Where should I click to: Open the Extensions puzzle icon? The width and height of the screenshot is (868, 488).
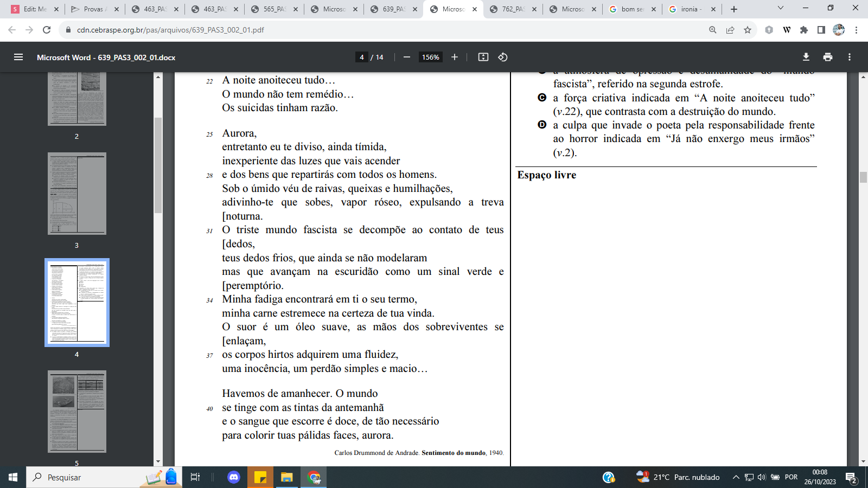click(804, 30)
